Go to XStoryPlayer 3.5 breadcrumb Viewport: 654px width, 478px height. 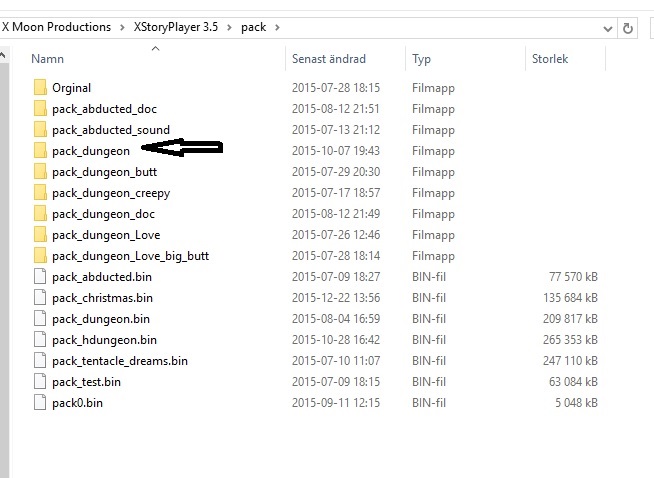coord(176,27)
